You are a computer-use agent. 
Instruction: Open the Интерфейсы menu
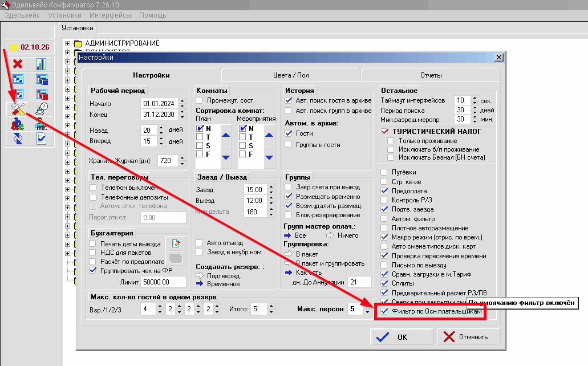point(110,15)
